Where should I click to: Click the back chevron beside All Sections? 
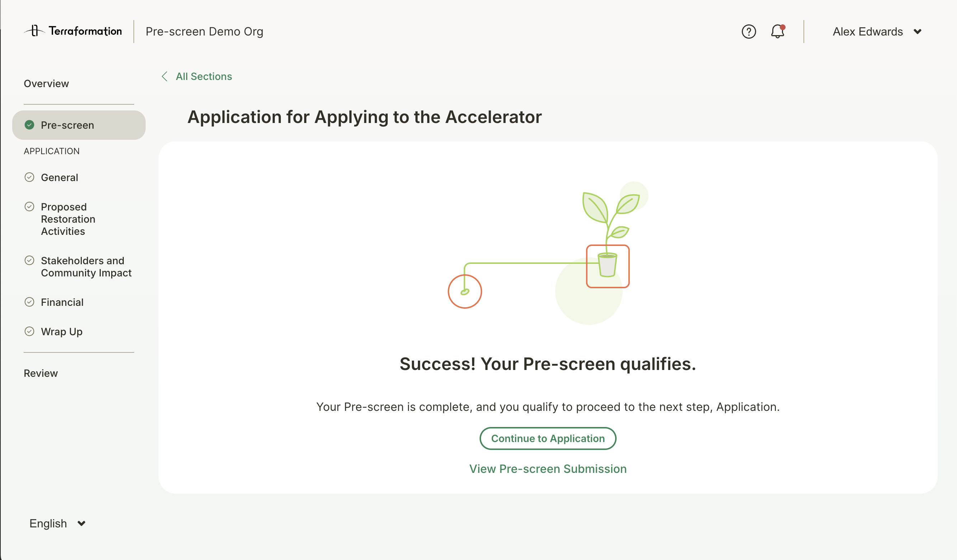point(164,76)
